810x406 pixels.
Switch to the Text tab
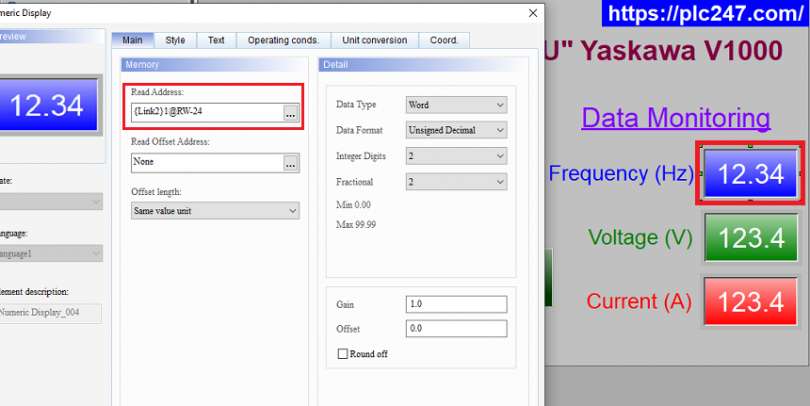(216, 40)
